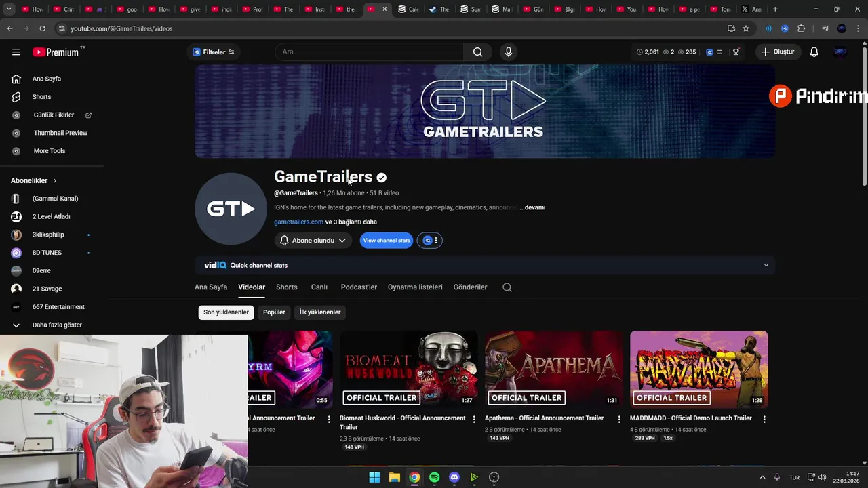Open the vidIQ trophy icon
Image resolution: width=868 pixels, height=488 pixels.
coord(736,52)
